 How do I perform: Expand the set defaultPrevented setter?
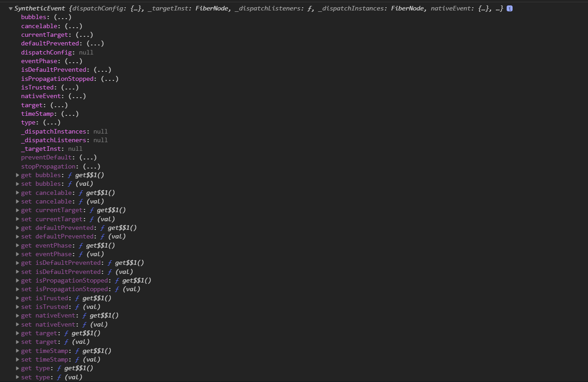[x=18, y=237]
